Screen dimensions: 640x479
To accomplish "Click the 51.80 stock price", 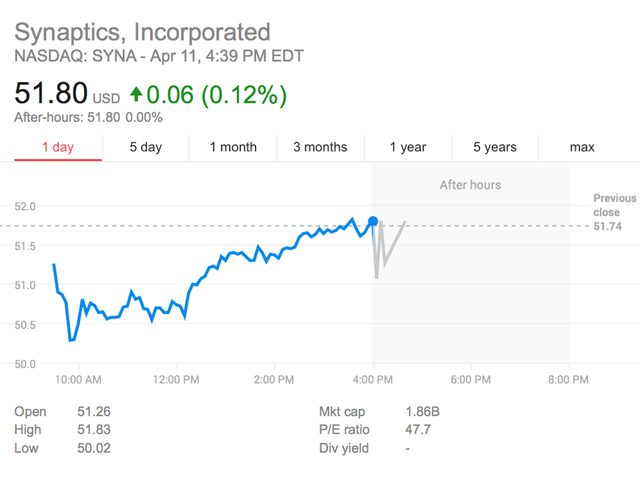I will pyautogui.click(x=50, y=95).
